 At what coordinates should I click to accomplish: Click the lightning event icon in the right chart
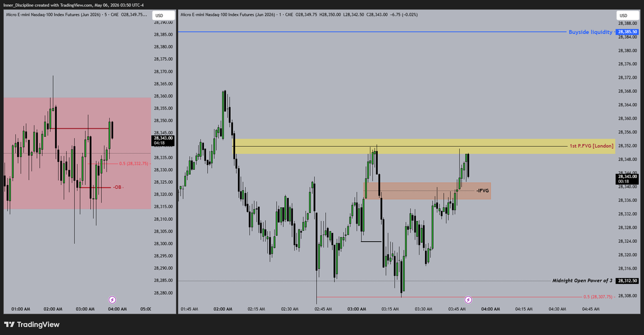(x=468, y=300)
